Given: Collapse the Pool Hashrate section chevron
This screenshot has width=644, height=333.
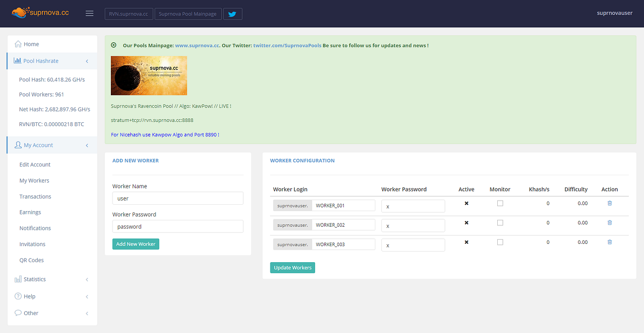Looking at the screenshot, I should pos(87,61).
